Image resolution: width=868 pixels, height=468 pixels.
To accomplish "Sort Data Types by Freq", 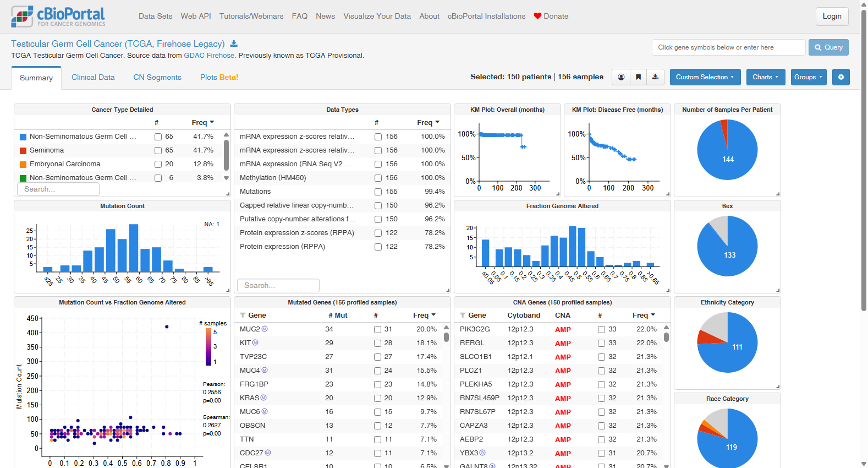I will (x=428, y=123).
